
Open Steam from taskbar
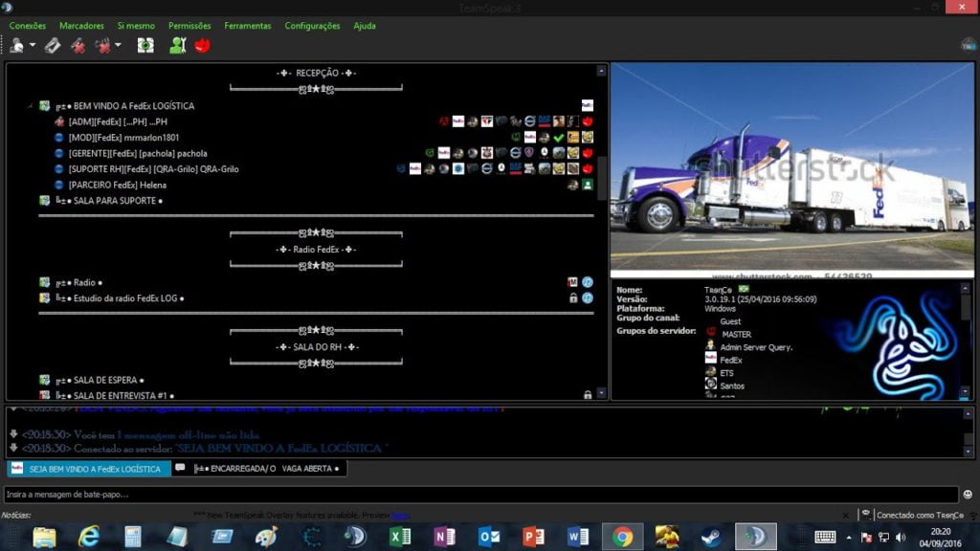point(711,537)
